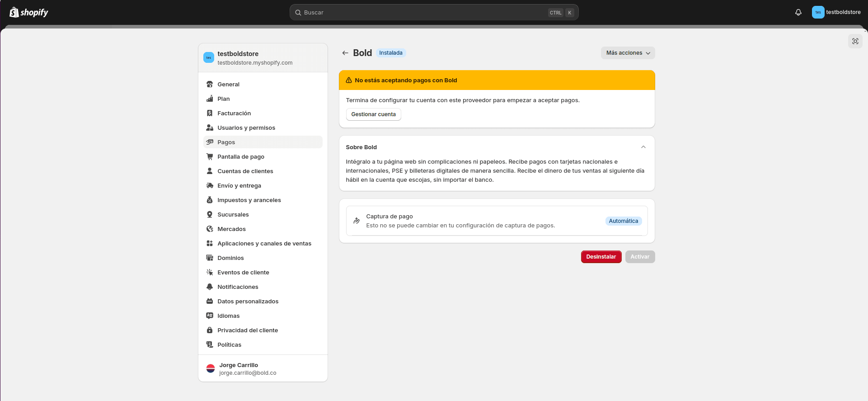Click the Políticas document icon

(210, 344)
